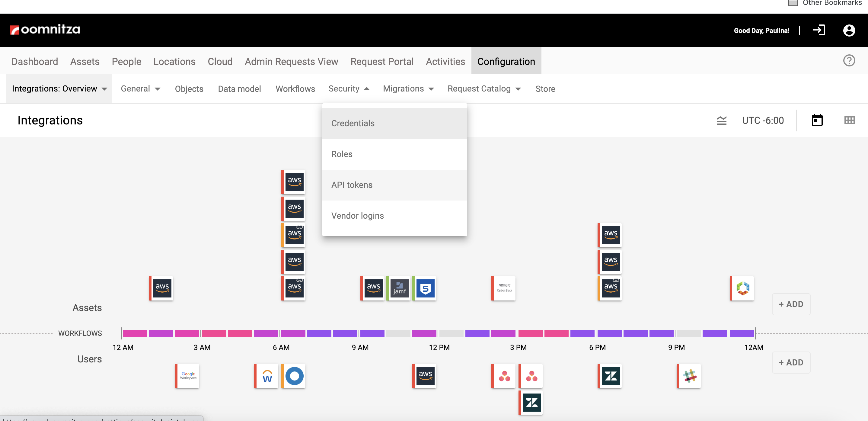This screenshot has height=421, width=868.
Task: Click the Assets + ADD button
Action: tap(791, 304)
